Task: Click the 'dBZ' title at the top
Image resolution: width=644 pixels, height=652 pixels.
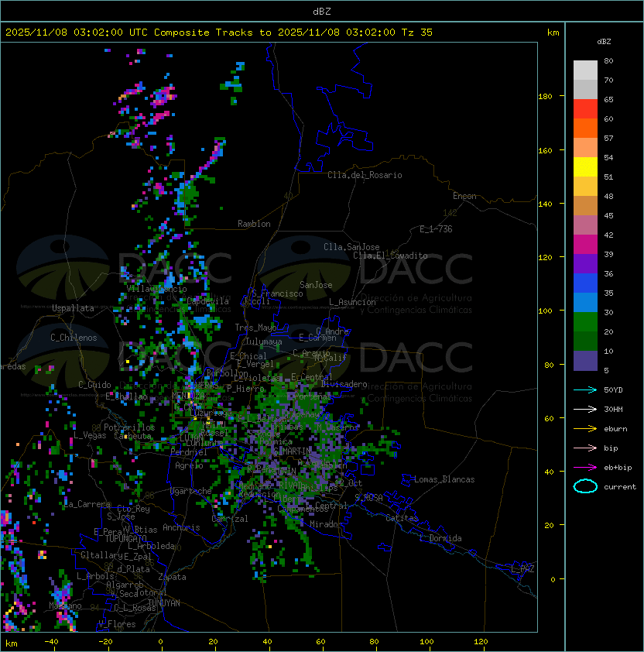Action: tap(322, 12)
